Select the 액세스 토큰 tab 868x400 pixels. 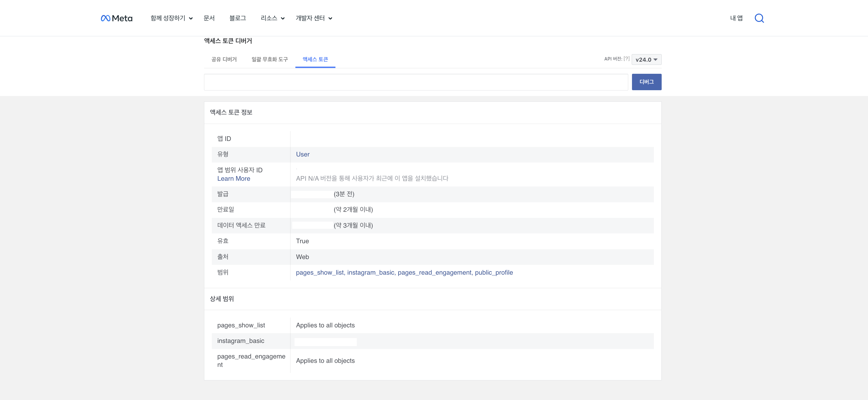coord(315,59)
